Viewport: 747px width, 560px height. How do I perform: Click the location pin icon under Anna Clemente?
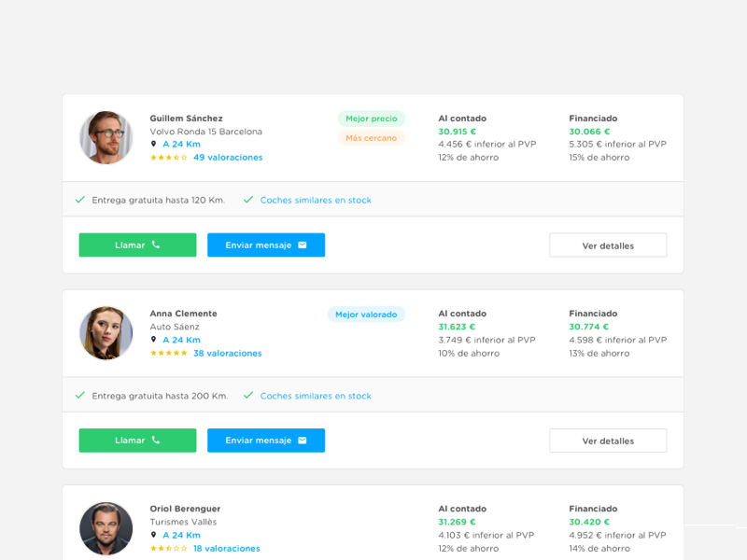pos(154,340)
